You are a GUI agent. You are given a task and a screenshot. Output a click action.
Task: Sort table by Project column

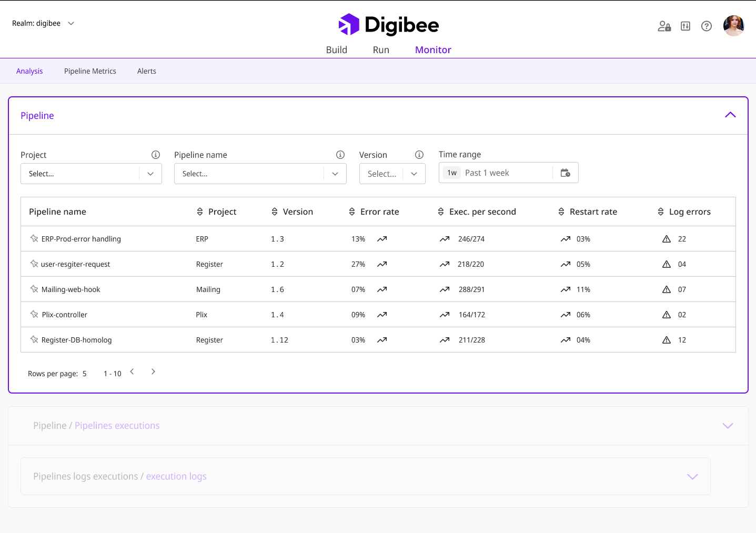pos(200,212)
